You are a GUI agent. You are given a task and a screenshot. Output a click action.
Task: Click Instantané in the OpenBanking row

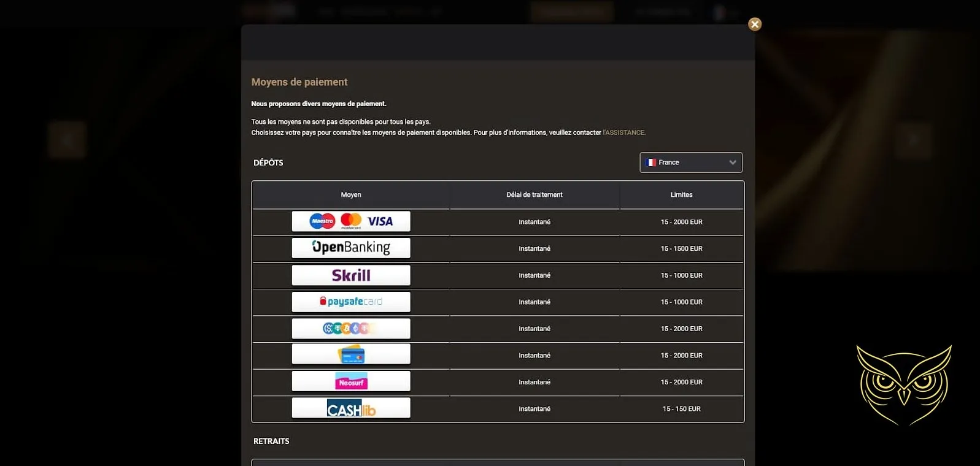pos(534,248)
